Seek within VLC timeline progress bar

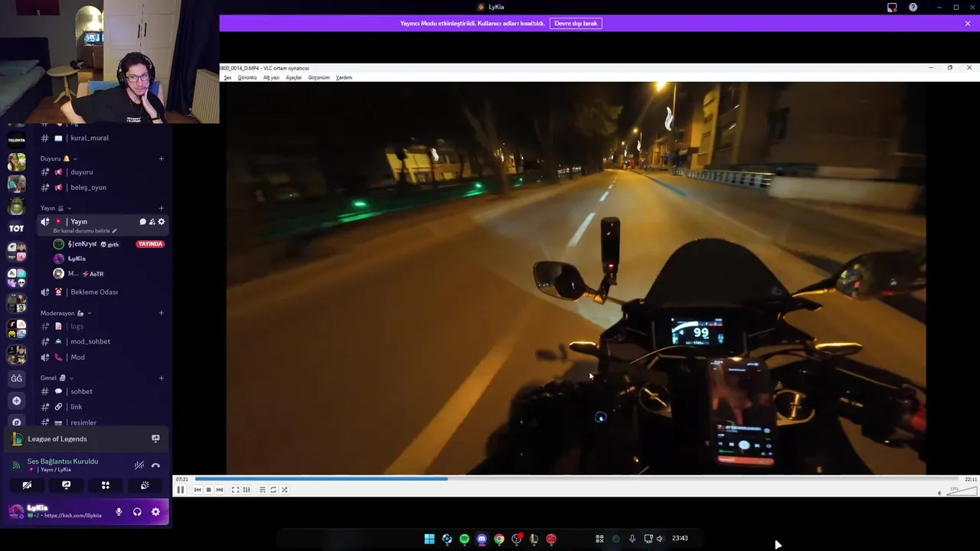(x=577, y=479)
